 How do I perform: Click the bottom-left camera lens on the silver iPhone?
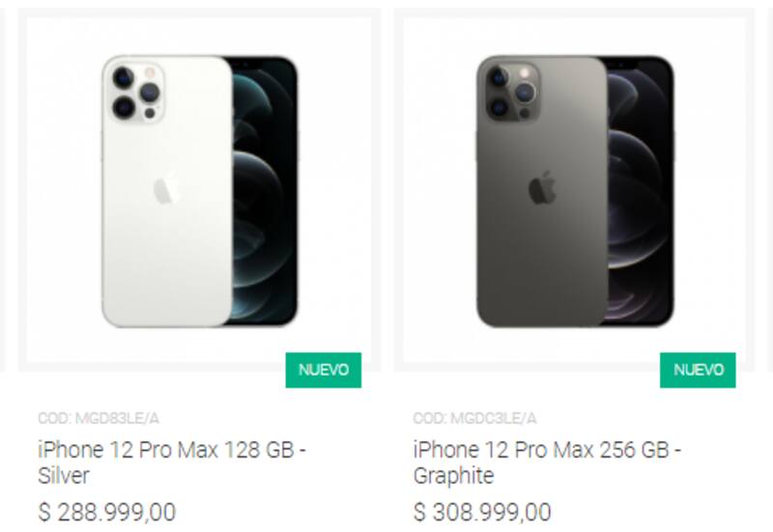124,106
